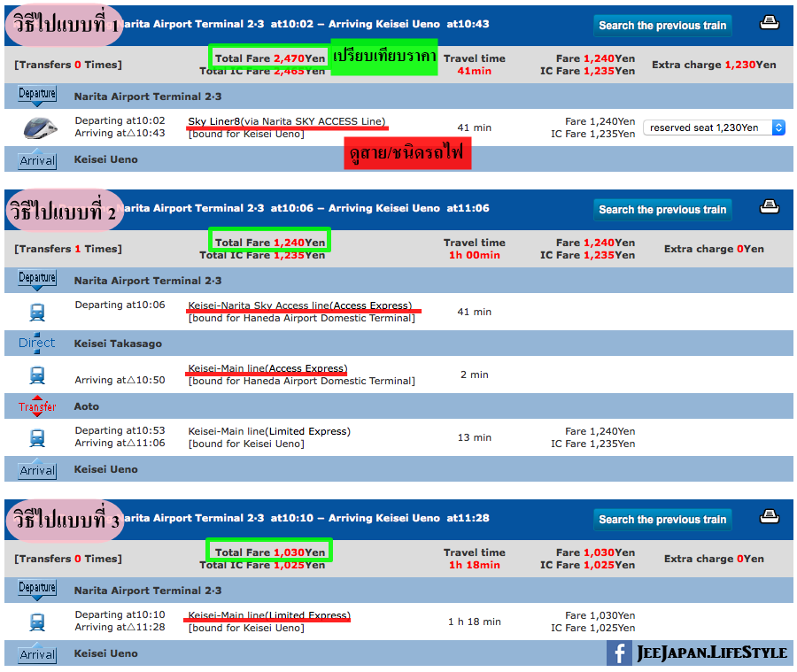Screen dimensions: 797x672
Task: Click the print icon for the 10:06 route
Action: [x=769, y=207]
